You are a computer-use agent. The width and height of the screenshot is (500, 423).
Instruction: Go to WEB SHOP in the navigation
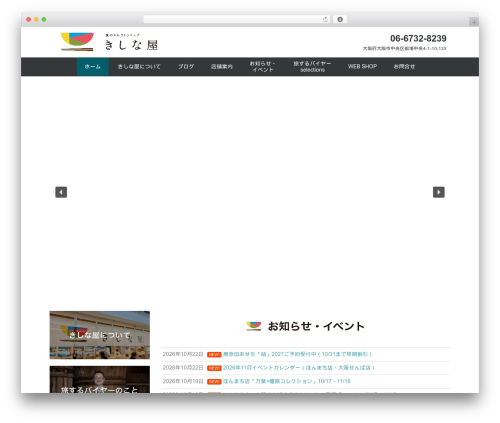click(x=362, y=67)
